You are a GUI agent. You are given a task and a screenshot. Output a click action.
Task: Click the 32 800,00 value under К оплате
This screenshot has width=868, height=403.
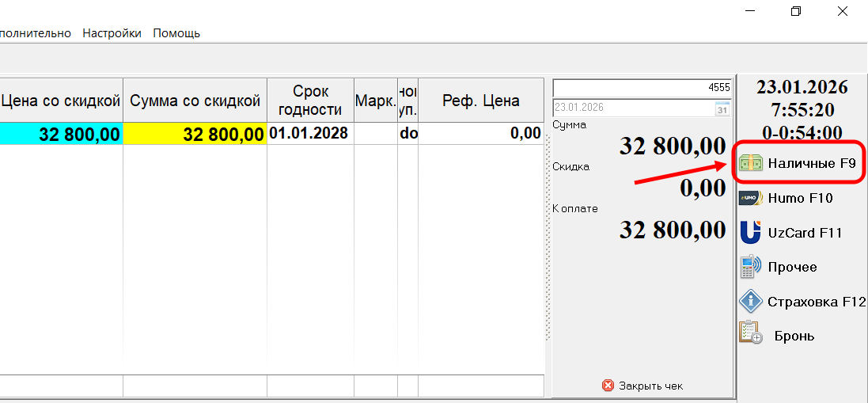point(672,230)
